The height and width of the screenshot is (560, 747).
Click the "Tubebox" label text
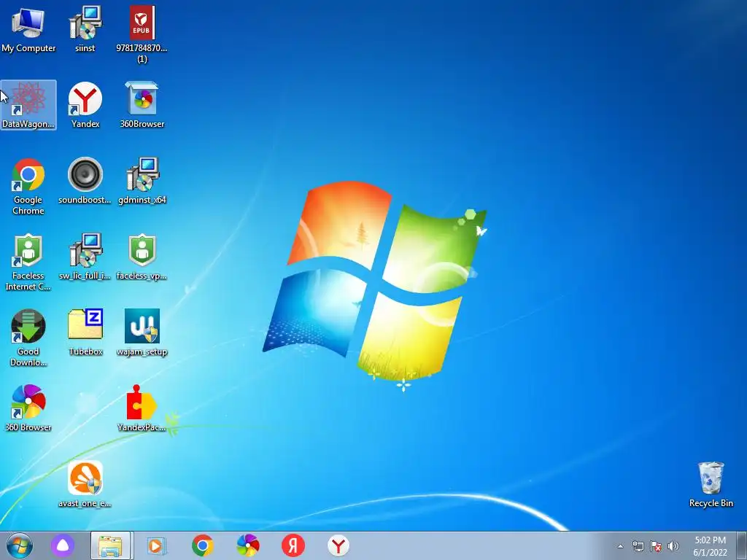[85, 351]
